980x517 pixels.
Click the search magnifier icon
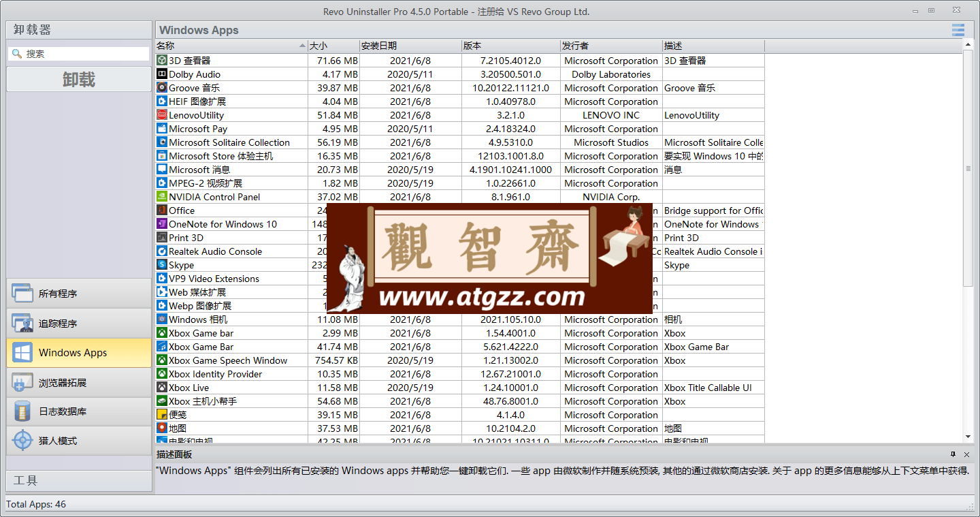tap(17, 54)
